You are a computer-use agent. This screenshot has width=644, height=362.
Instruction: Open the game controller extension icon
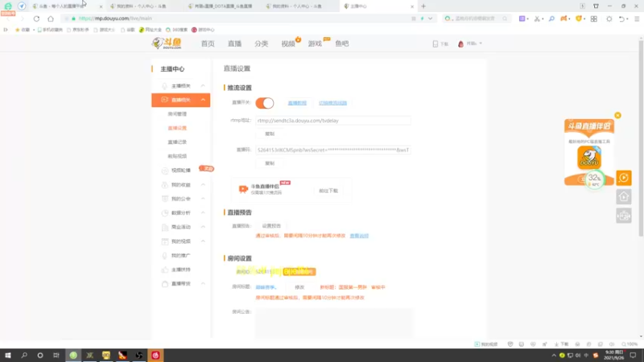[x=564, y=19]
